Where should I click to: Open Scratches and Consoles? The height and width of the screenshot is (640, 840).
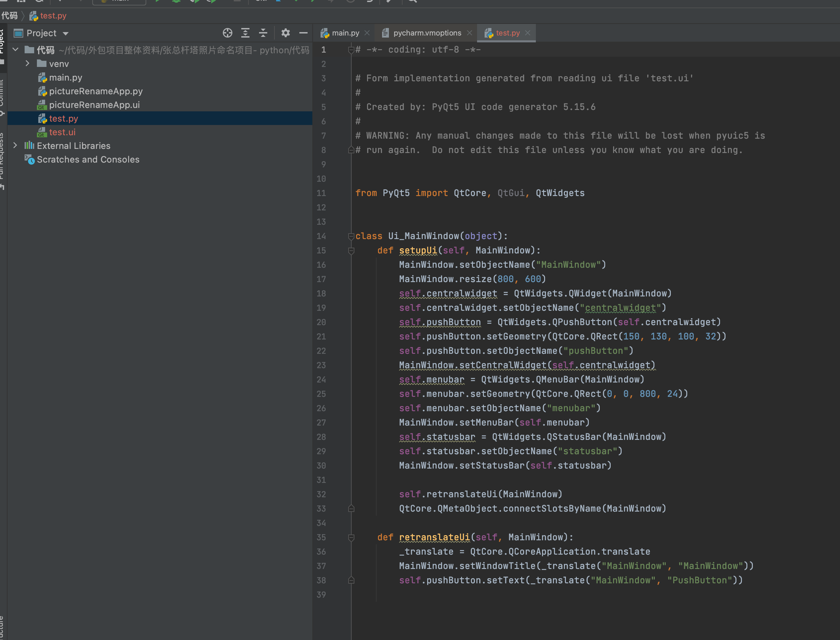pos(88,159)
